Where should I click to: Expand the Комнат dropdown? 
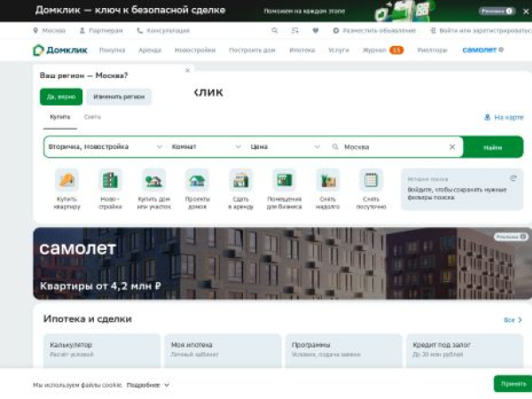tap(206, 147)
